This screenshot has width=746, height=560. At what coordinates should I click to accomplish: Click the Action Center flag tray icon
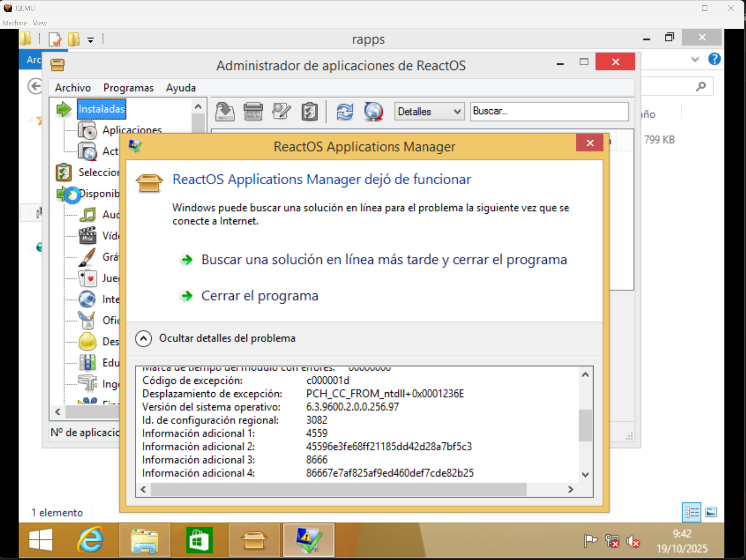click(591, 541)
